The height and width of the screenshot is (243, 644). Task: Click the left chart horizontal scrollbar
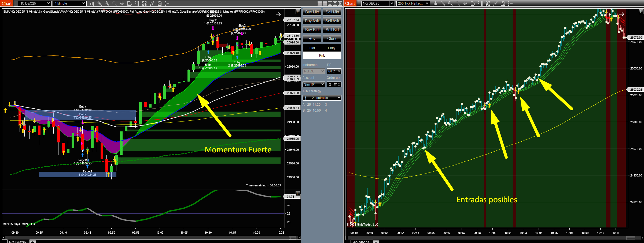[150, 238]
